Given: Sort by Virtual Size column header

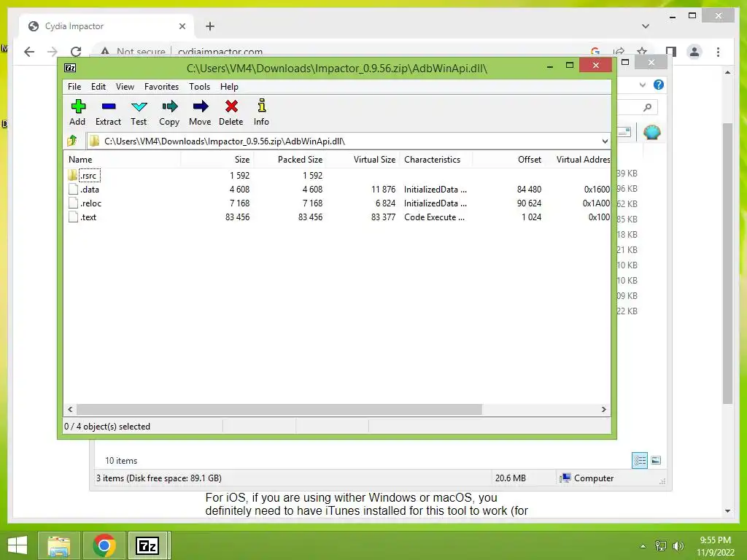Looking at the screenshot, I should pyautogui.click(x=363, y=160).
